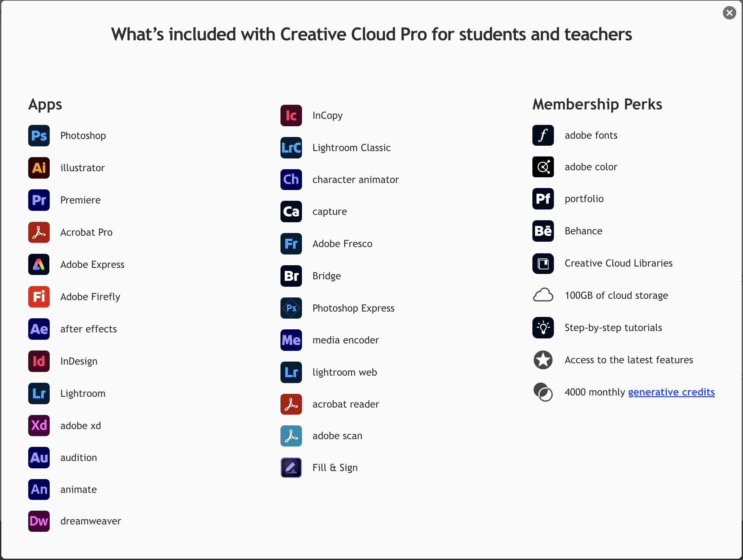Click the portfolio Pf icon
This screenshot has height=560, width=743.
(x=543, y=199)
